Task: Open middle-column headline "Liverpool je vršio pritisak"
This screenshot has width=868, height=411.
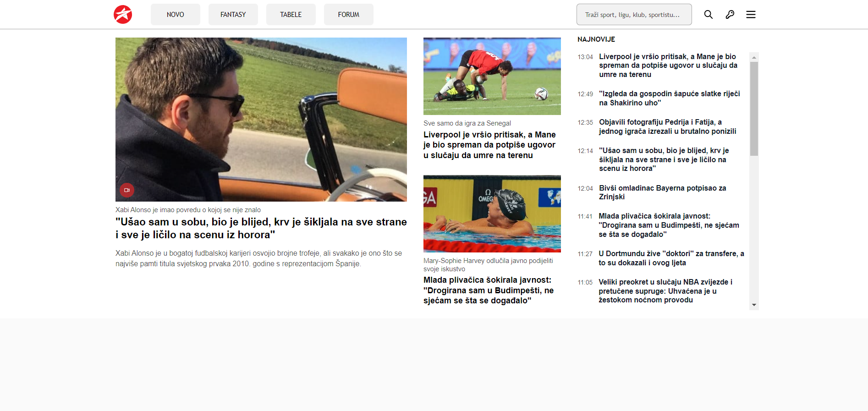Action: point(489,145)
